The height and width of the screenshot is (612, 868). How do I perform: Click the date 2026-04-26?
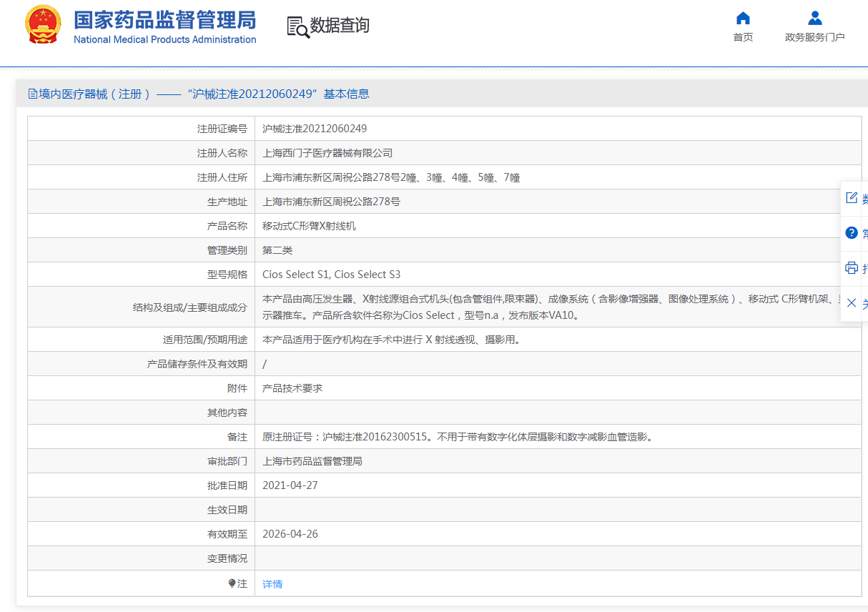tap(290, 534)
